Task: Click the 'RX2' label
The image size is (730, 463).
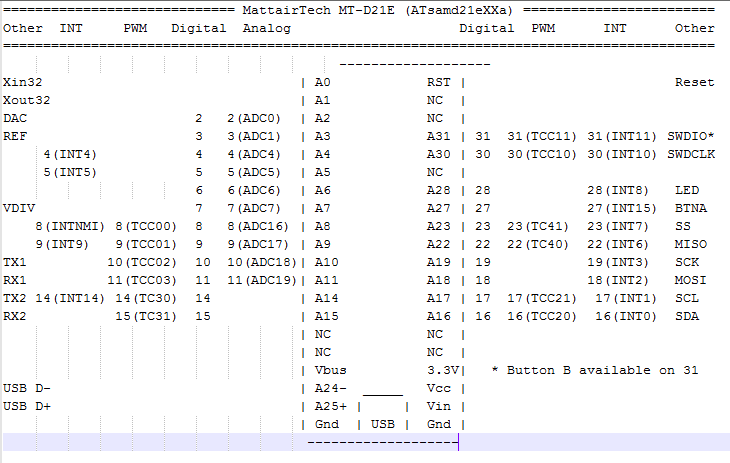Action: coord(15,317)
